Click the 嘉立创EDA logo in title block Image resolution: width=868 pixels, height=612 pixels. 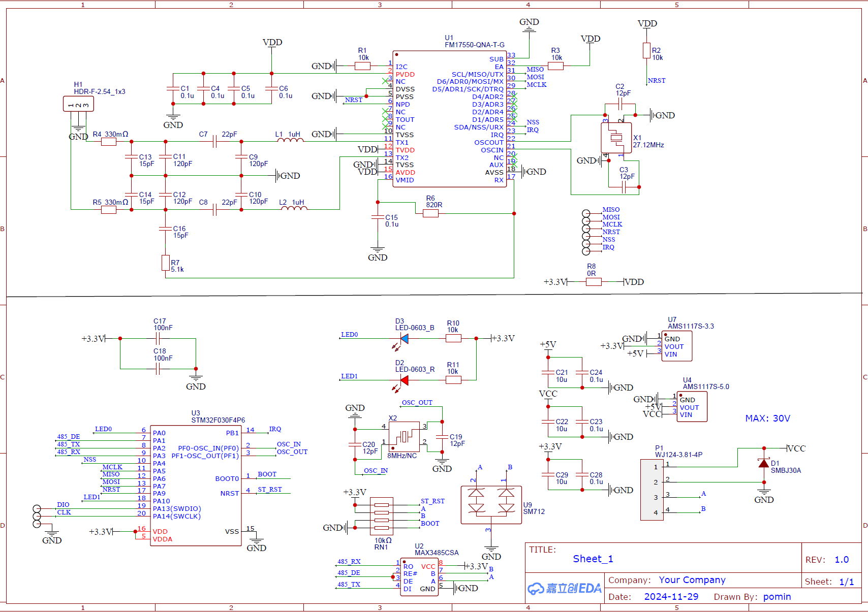[564, 588]
